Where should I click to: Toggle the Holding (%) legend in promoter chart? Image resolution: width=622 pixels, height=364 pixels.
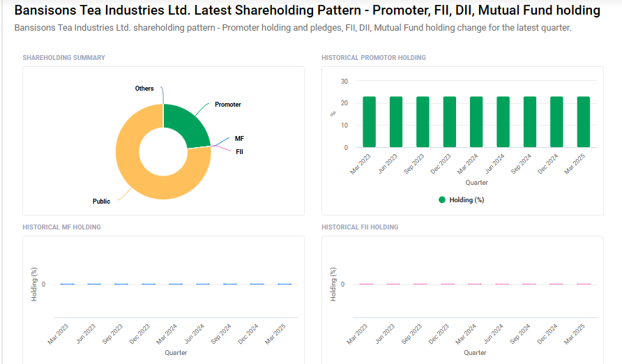[466, 199]
